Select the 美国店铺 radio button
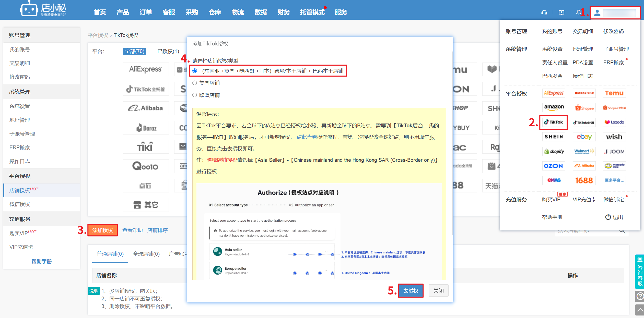Screen dimensions: 644x318 click(195, 83)
